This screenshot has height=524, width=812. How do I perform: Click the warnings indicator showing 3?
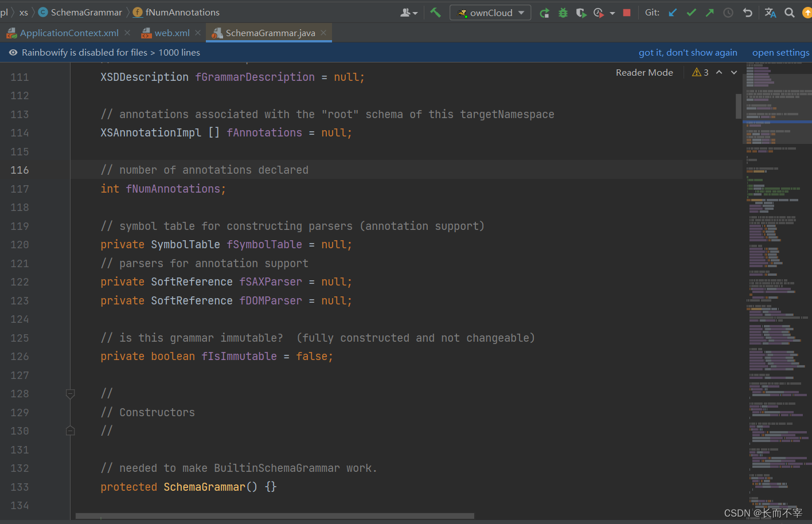pos(700,73)
